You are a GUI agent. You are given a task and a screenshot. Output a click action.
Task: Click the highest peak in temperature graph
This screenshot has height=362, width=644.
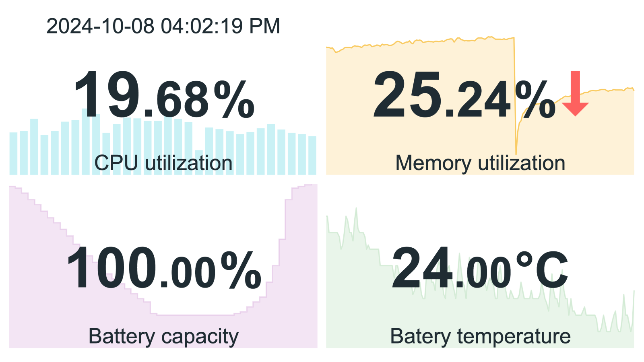pos(356,213)
